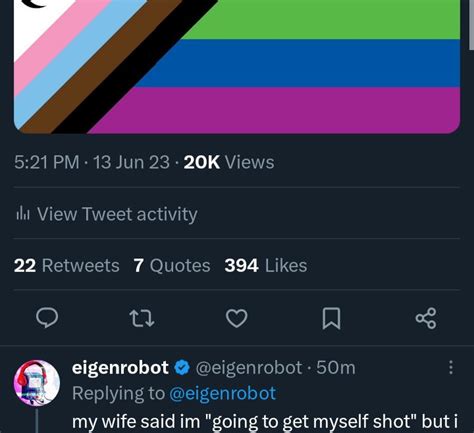Image resolution: width=474 pixels, height=433 pixels.
Task: Click the blue @eigenrobot reply mention
Action: 223,393
